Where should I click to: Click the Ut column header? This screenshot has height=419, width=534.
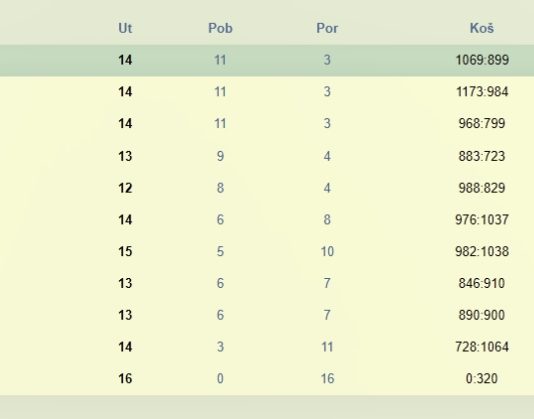pyautogui.click(x=125, y=28)
